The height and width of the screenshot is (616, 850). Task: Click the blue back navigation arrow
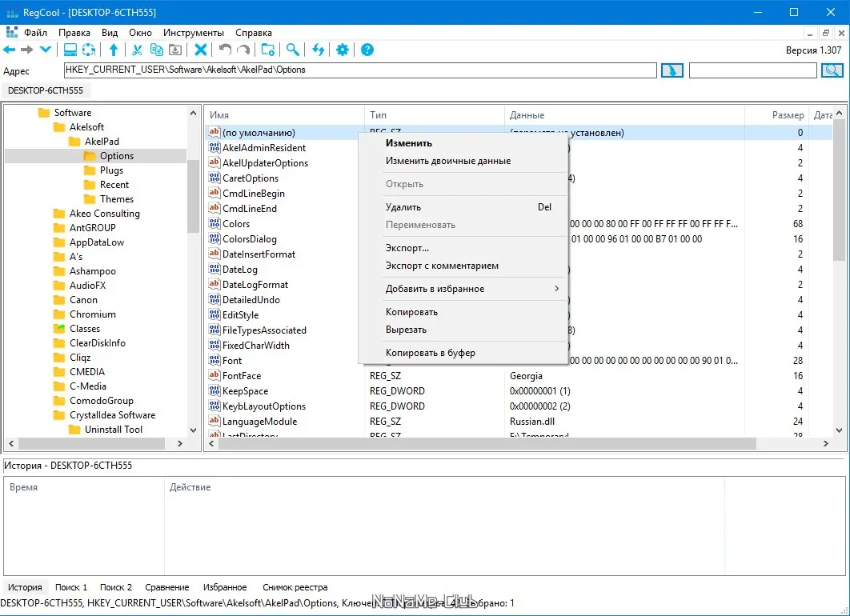pyautogui.click(x=10, y=50)
